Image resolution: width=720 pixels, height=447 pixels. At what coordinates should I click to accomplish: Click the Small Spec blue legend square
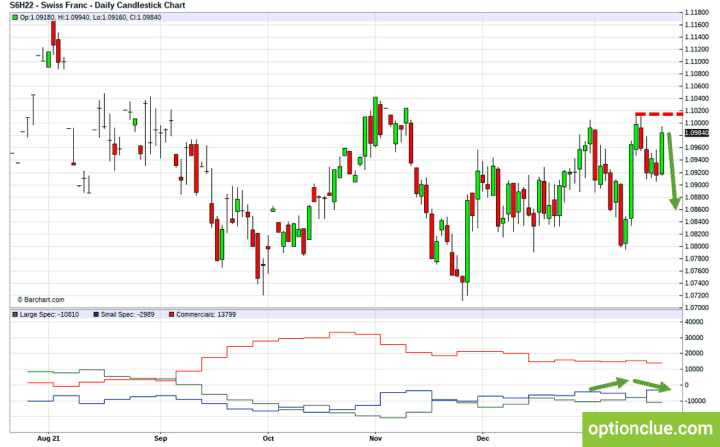point(96,315)
